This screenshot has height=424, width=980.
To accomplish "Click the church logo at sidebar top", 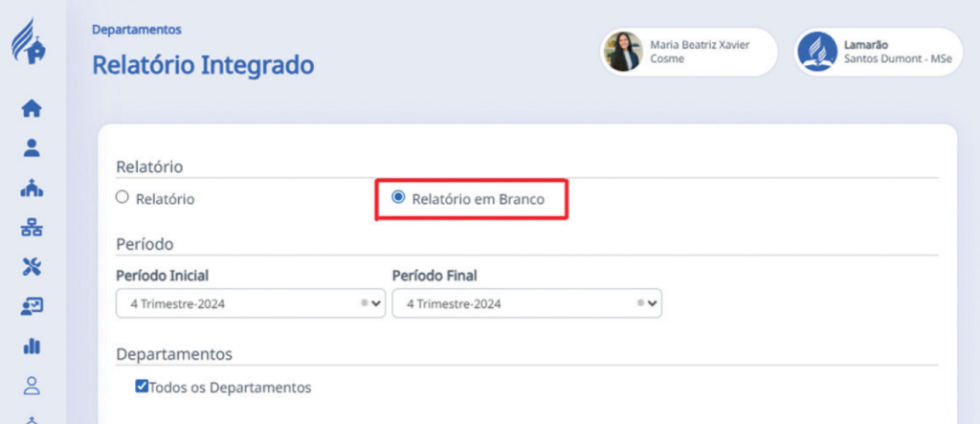I will click(31, 42).
